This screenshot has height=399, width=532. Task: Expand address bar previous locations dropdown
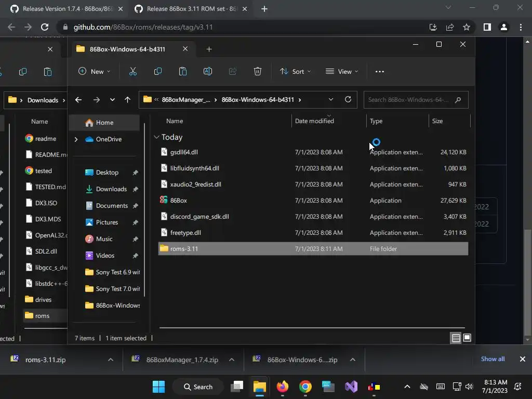[331, 99]
